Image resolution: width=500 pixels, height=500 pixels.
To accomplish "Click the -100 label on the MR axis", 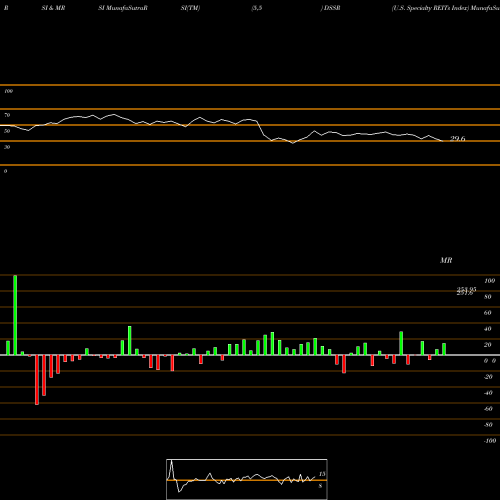I will pyautogui.click(x=490, y=441).
